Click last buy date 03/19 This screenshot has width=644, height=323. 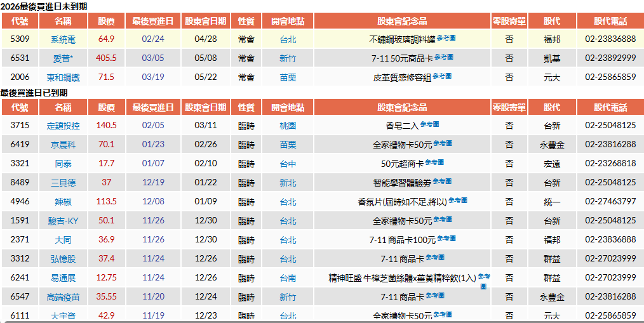pos(153,77)
